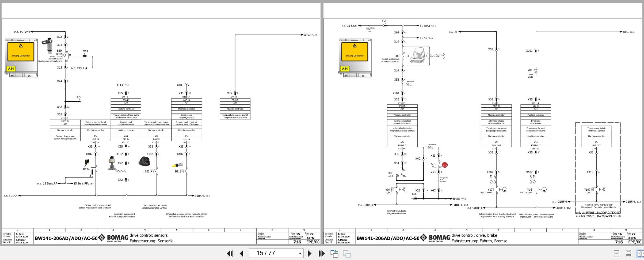Click 'drive control: sensors' title text
This screenshot has height=260, width=644.
pyautogui.click(x=149, y=235)
